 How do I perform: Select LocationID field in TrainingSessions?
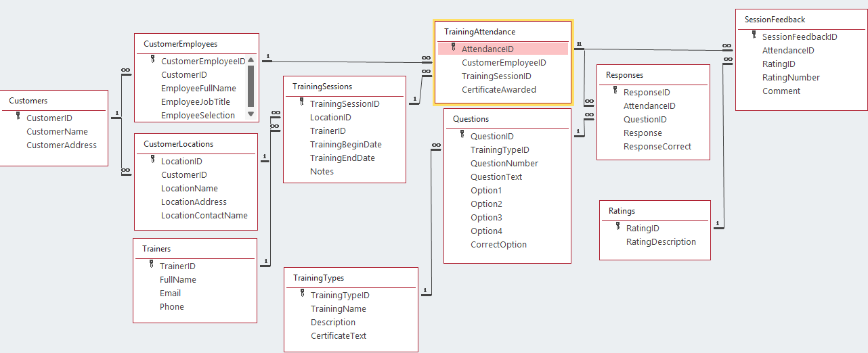(330, 117)
